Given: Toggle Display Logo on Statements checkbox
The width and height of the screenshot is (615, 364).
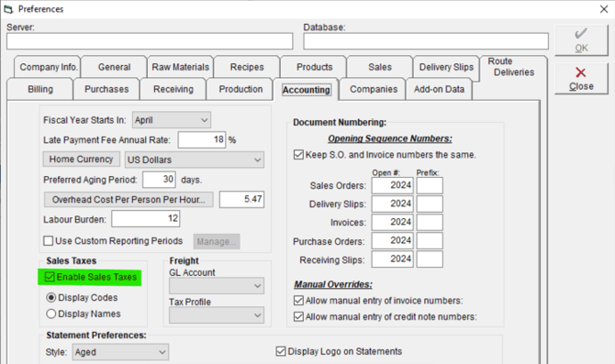Looking at the screenshot, I should coord(281,351).
